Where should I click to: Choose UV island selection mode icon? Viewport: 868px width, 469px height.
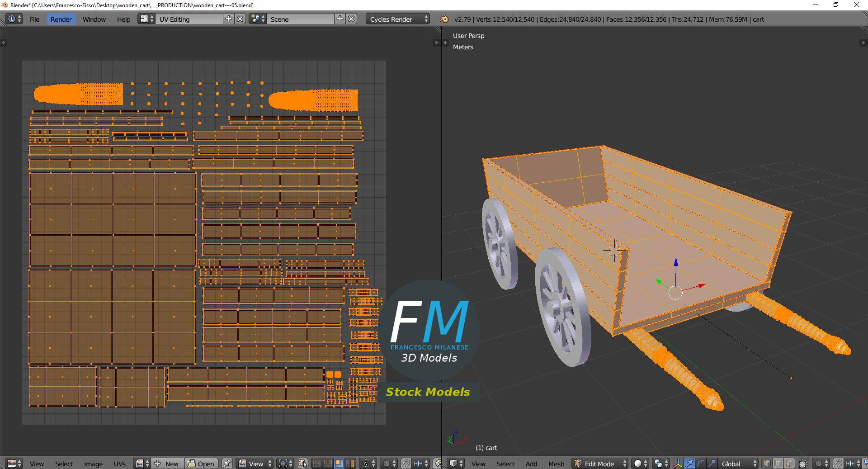(350, 464)
